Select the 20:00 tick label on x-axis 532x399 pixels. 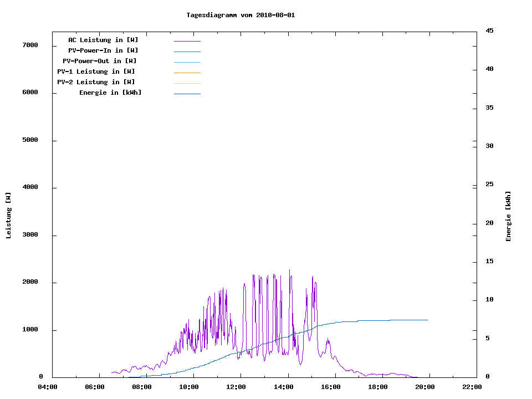(425, 387)
